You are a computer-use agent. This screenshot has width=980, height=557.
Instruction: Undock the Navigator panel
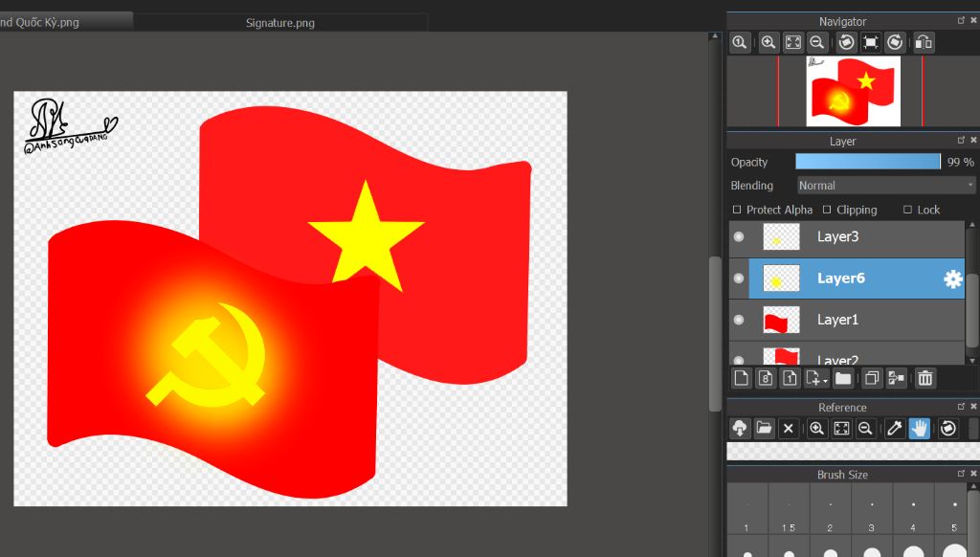[x=961, y=21]
